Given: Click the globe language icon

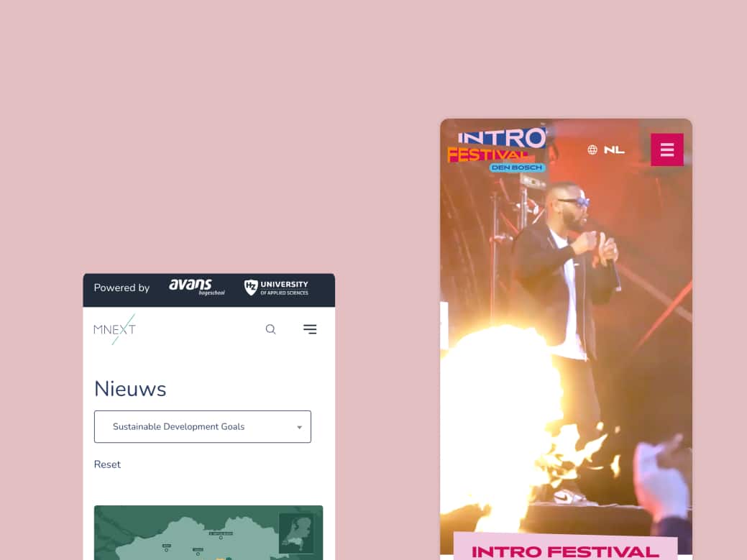Looking at the screenshot, I should [592, 150].
